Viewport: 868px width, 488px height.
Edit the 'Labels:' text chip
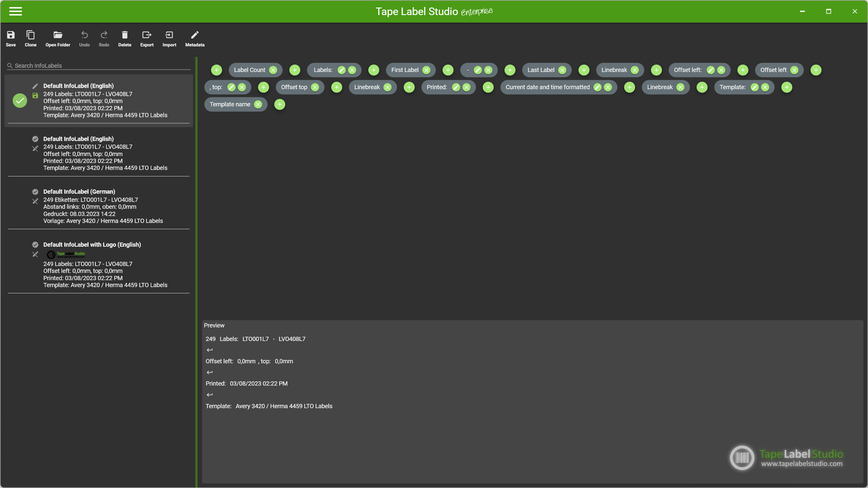(x=341, y=70)
